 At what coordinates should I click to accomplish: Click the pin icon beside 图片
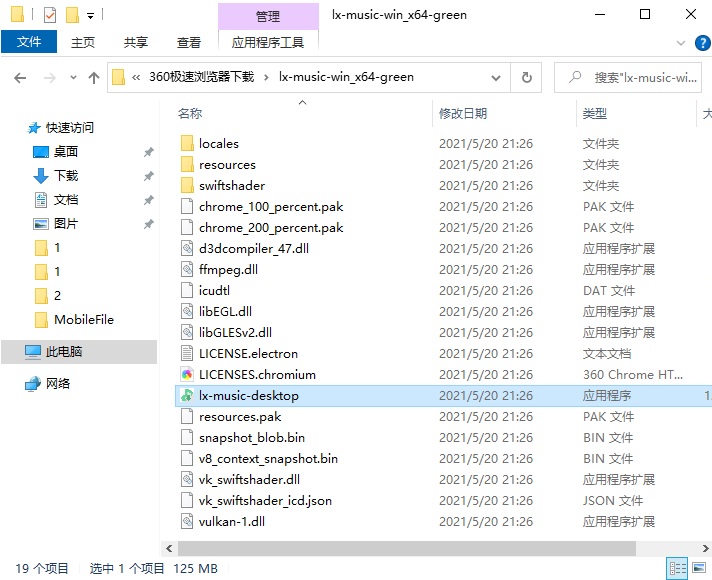click(148, 224)
